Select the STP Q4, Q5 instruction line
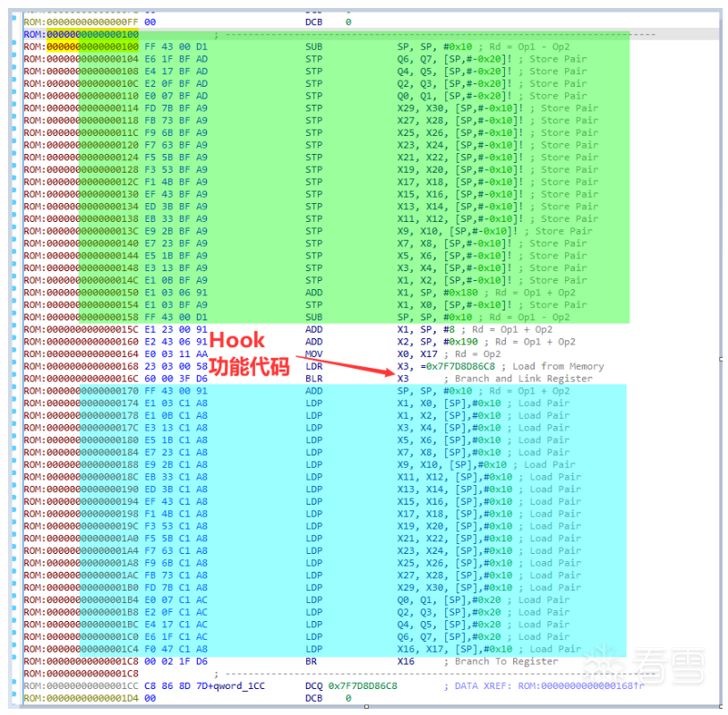 [305, 72]
